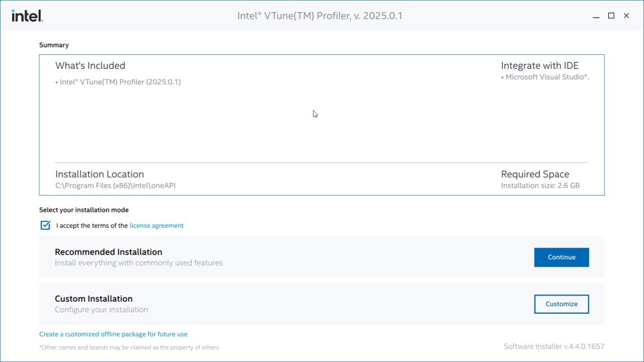The width and height of the screenshot is (644, 362).
Task: Maximize the installer window
Action: 611,16
